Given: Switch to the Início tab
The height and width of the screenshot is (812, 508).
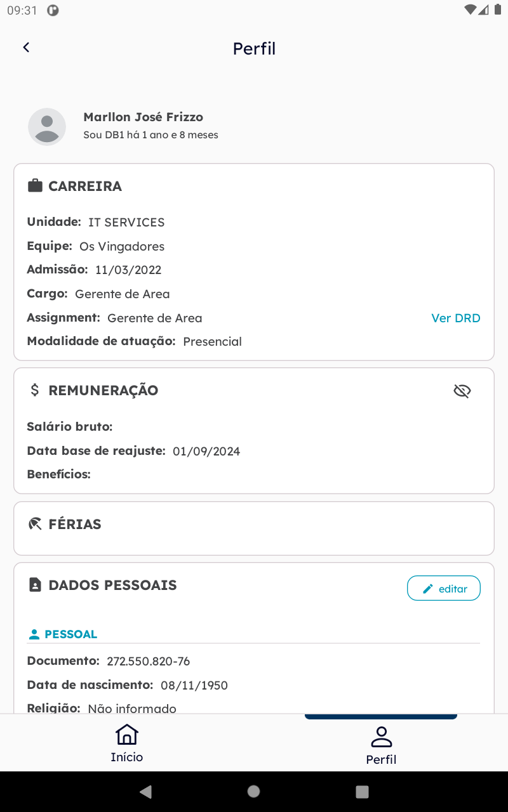Looking at the screenshot, I should pyautogui.click(x=127, y=743).
